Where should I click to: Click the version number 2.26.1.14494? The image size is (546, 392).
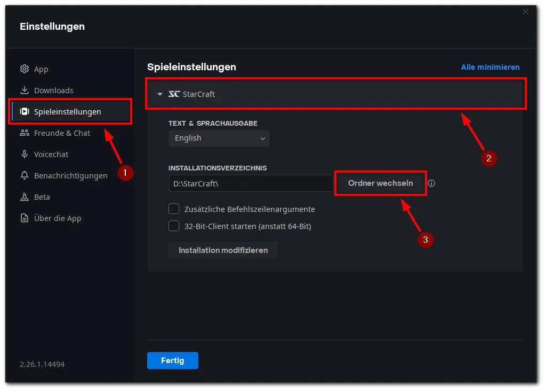(x=42, y=364)
